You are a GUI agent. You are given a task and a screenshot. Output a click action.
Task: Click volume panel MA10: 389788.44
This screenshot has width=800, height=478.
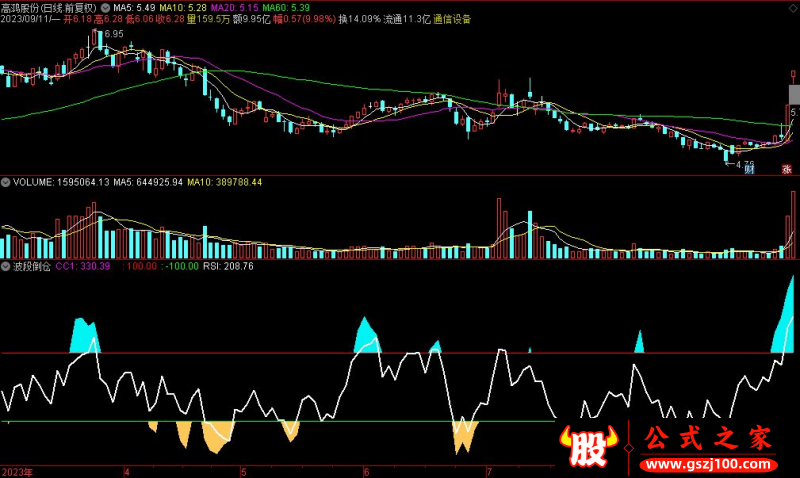(224, 182)
